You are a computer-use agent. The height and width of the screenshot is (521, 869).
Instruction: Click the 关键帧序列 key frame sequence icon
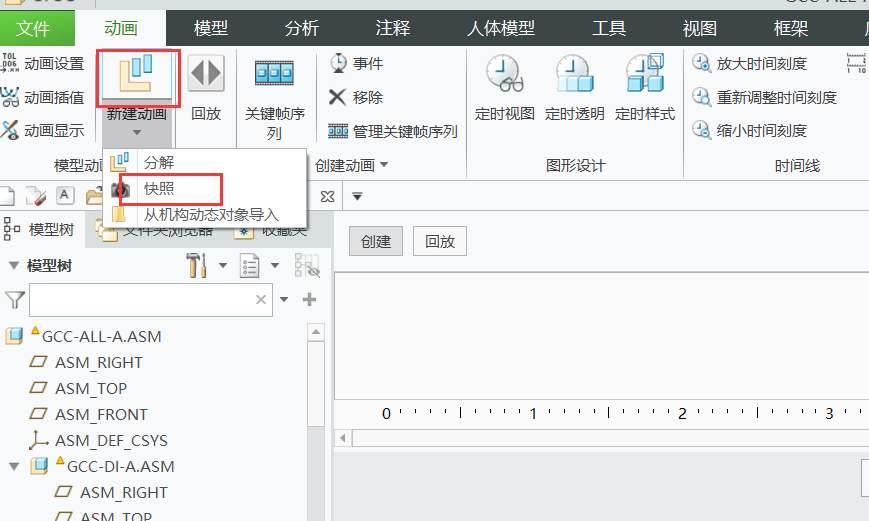[274, 73]
